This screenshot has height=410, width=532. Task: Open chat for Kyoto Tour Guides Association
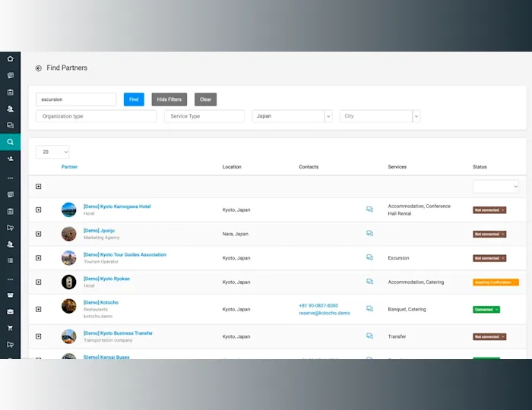click(369, 257)
